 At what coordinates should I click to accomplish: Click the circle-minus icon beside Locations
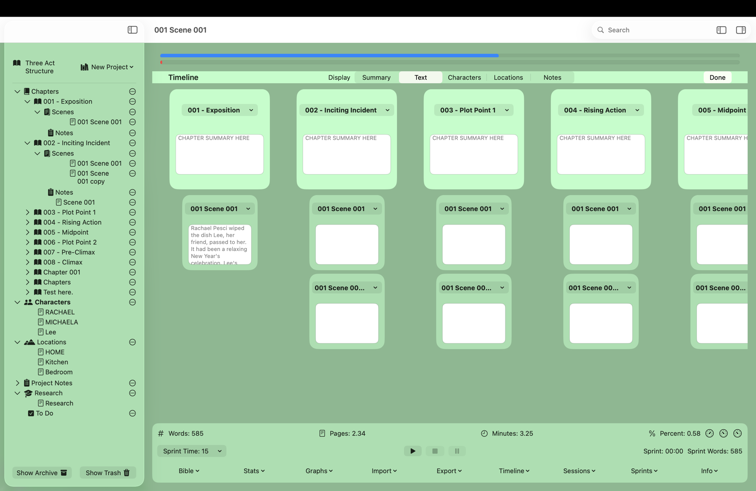click(x=132, y=342)
